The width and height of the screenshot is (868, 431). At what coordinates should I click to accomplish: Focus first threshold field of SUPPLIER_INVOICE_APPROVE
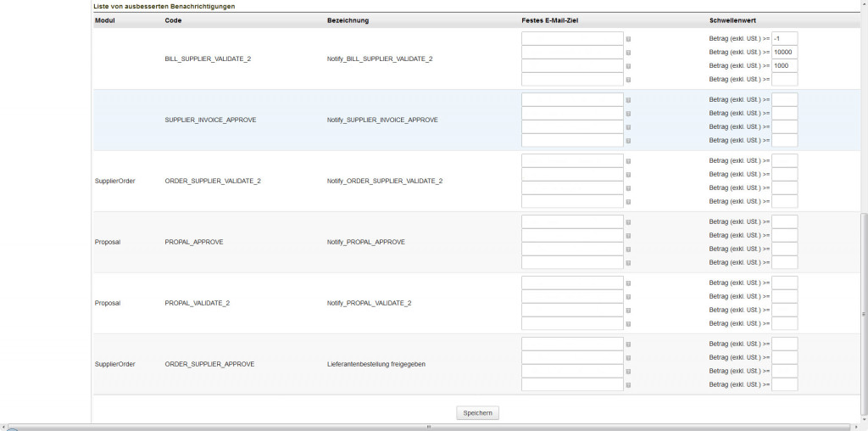(784, 100)
